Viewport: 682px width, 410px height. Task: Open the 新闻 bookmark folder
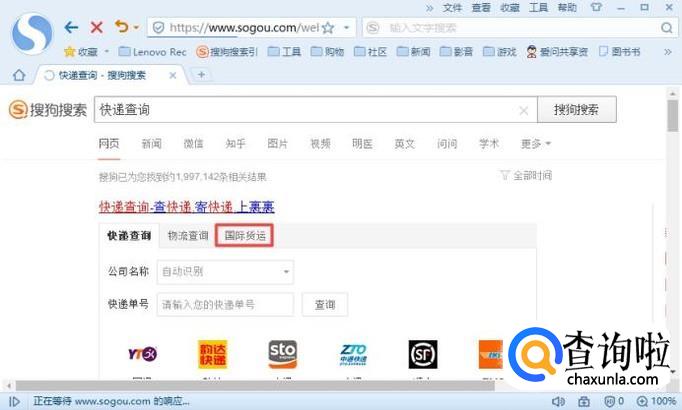tap(413, 52)
